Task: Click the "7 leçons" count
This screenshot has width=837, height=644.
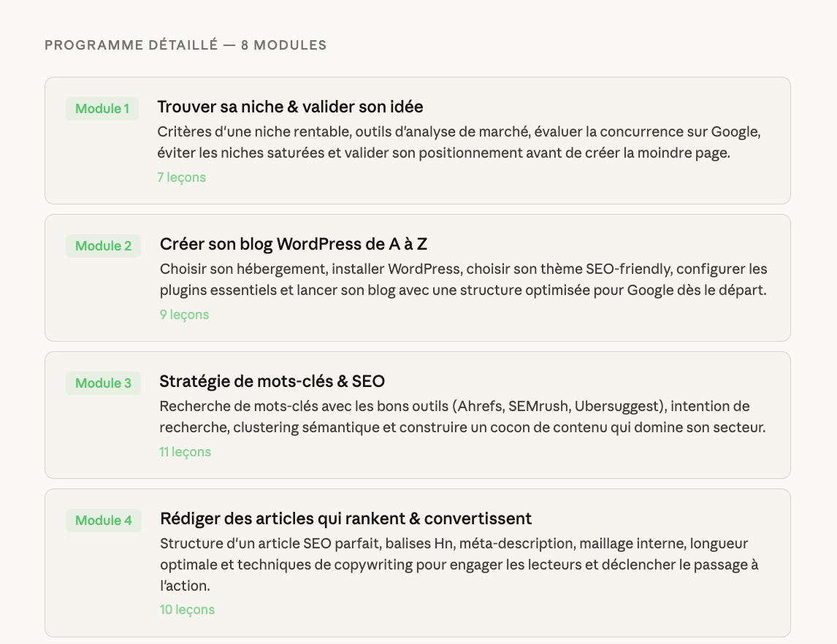Action: coord(181,177)
